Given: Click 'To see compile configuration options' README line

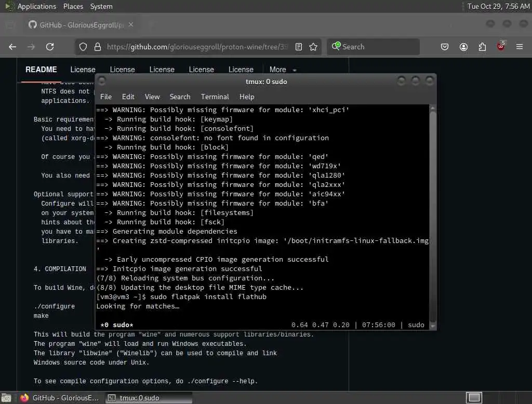Looking at the screenshot, I should click(x=146, y=381).
